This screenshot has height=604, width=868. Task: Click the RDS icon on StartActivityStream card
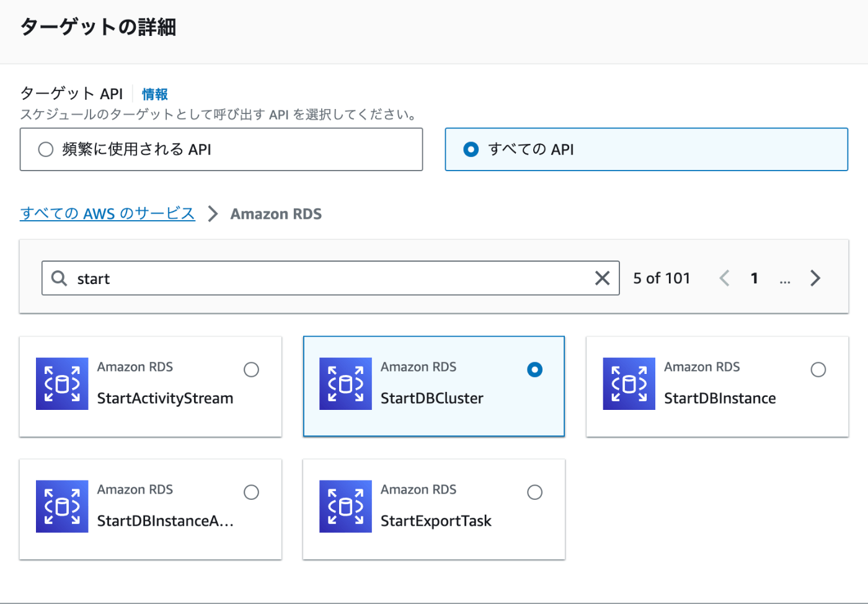click(62, 384)
